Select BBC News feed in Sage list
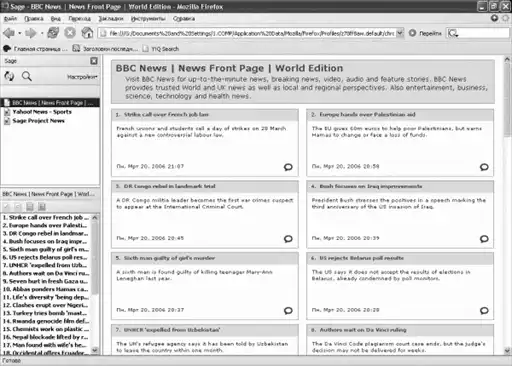This screenshot has width=512, height=366. click(x=50, y=103)
